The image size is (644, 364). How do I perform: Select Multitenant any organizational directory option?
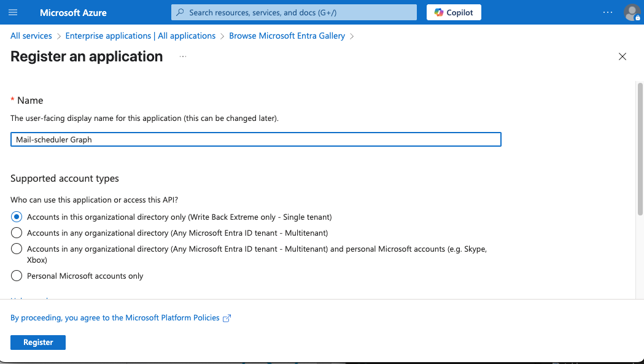click(x=17, y=233)
